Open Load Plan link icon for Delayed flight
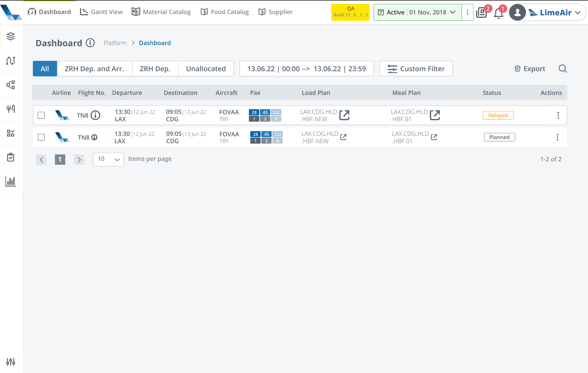The width and height of the screenshot is (588, 373). (344, 115)
